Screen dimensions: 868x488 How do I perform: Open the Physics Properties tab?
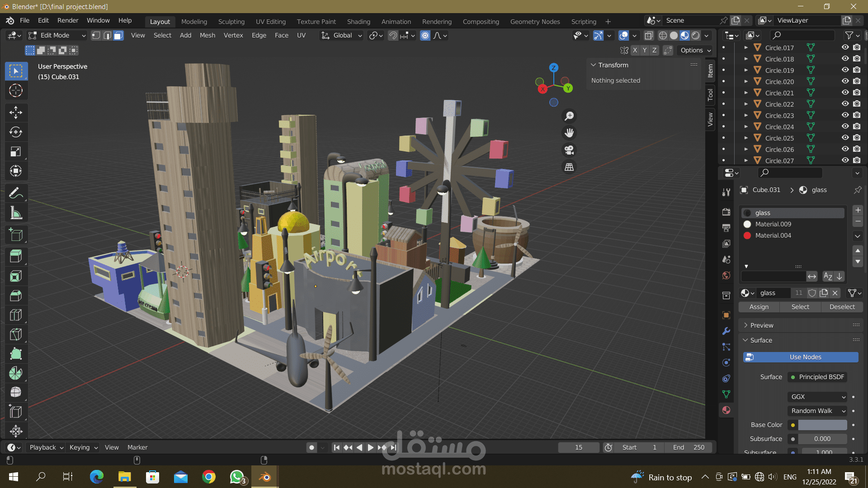(x=726, y=363)
